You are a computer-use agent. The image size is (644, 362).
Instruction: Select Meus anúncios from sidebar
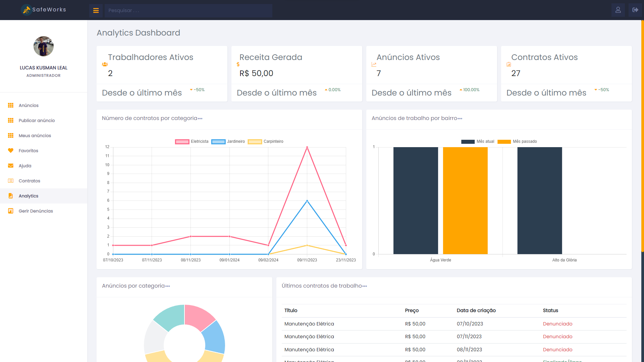coord(35,135)
